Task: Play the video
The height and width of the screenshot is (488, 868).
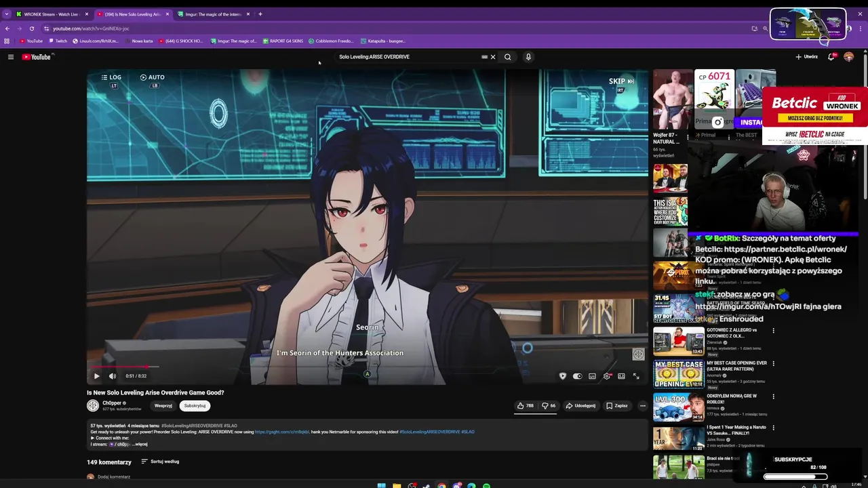Action: point(96,376)
